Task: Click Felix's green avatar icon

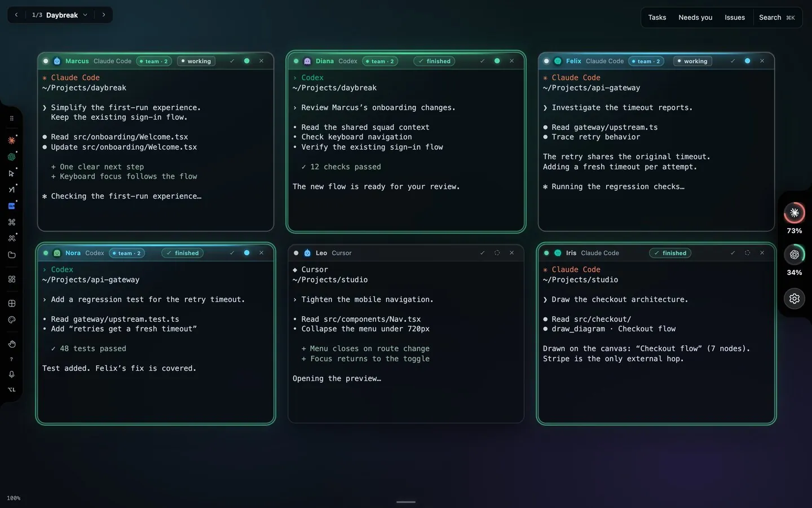Action: 558,61
